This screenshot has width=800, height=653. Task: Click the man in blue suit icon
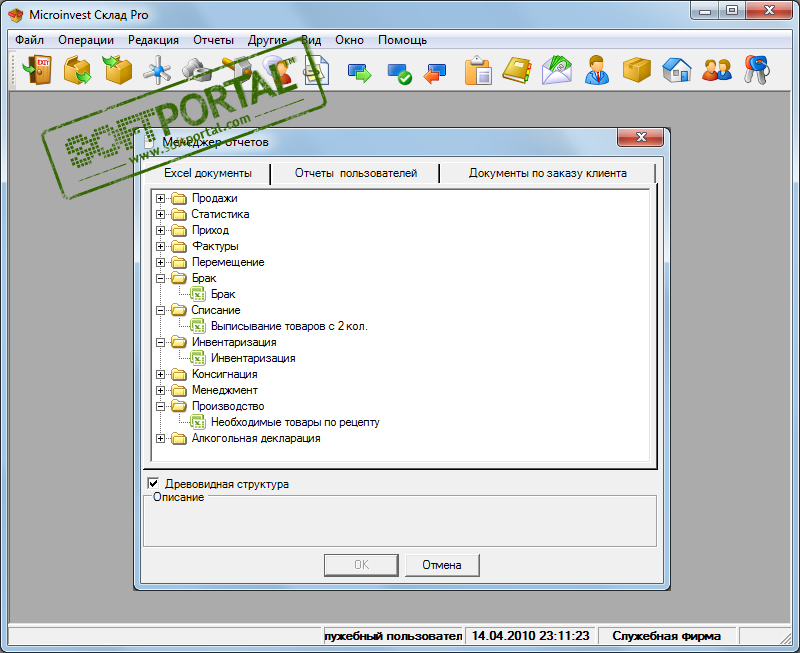click(x=596, y=70)
